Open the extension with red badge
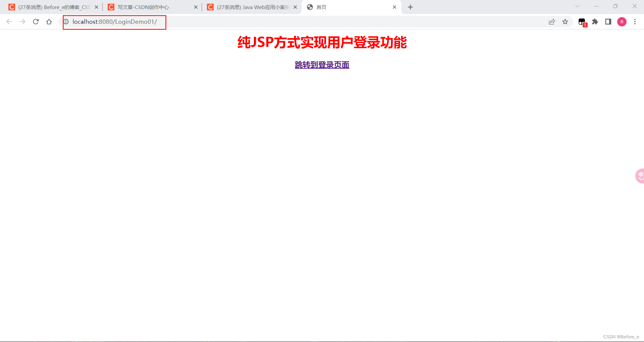The image size is (644, 342). point(582,22)
